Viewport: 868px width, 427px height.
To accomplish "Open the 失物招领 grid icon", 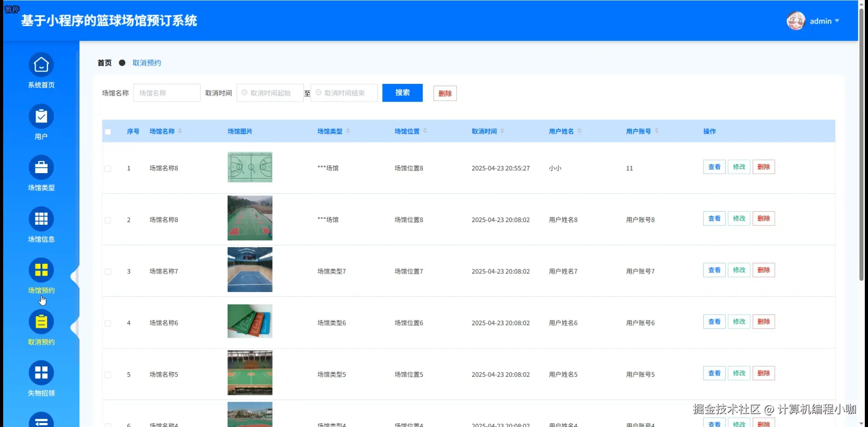I will pyautogui.click(x=41, y=373).
